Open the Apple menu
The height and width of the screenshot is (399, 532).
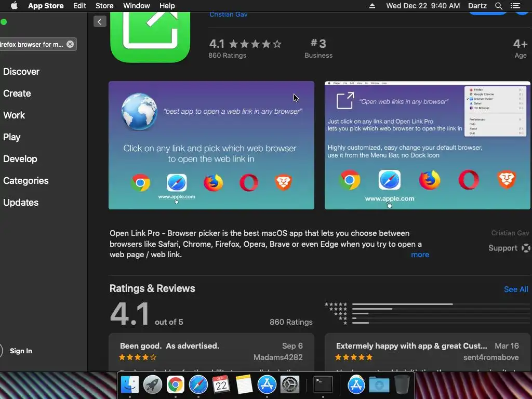point(14,6)
